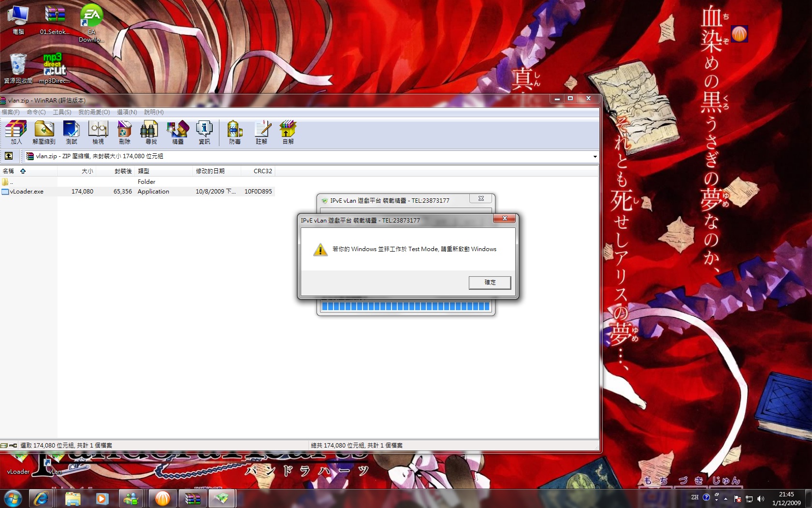Click the blue loading progress bar
Viewport: 812px width, 508px height.
[x=406, y=306]
